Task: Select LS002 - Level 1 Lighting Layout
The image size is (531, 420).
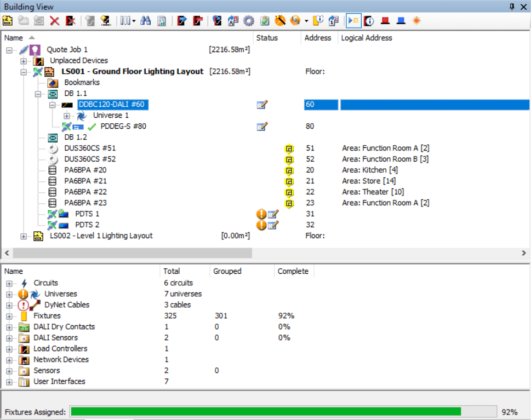Action: pos(101,236)
